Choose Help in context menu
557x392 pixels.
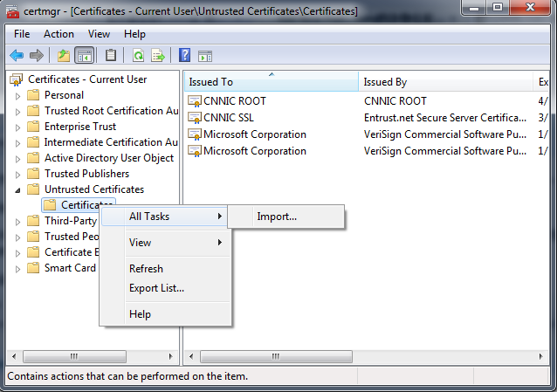166,314
